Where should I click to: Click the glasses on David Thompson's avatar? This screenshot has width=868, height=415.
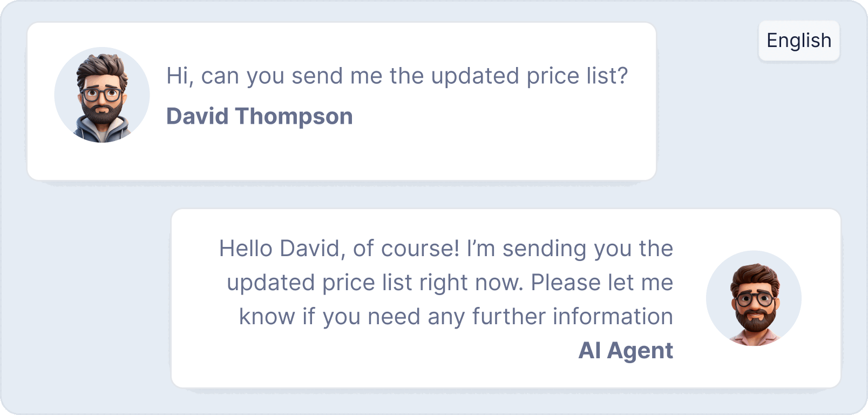101,95
